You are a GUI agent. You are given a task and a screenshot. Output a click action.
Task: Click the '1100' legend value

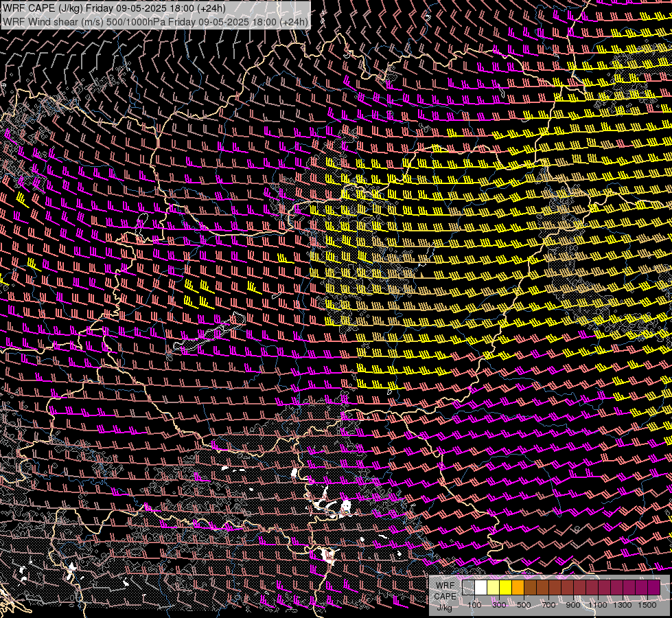point(597,605)
